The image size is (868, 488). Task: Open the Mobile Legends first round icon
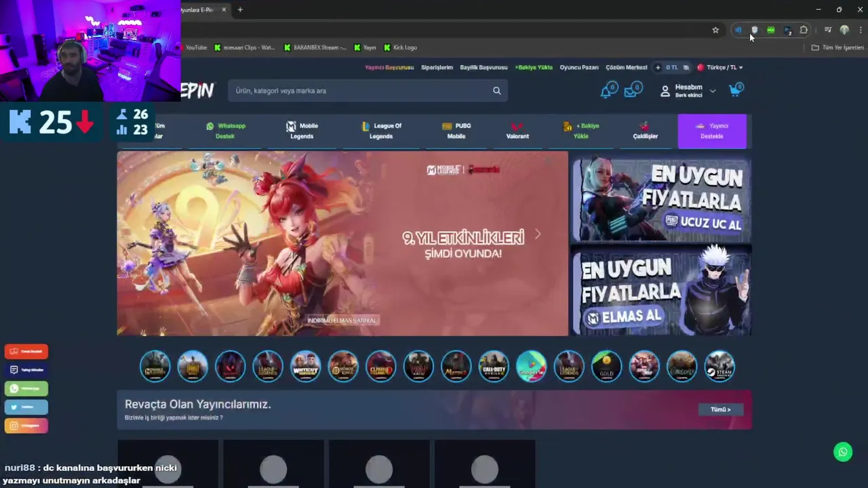pos(155,366)
